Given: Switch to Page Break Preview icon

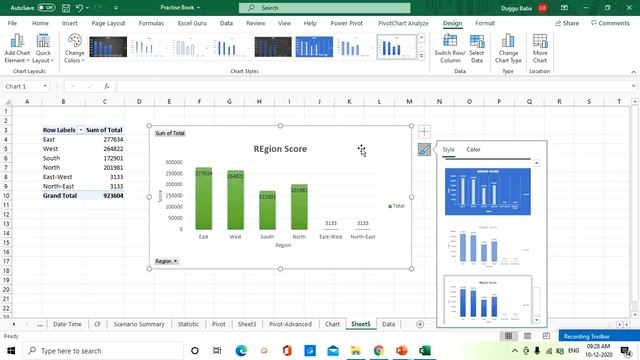Looking at the screenshot, I should click(546, 336).
